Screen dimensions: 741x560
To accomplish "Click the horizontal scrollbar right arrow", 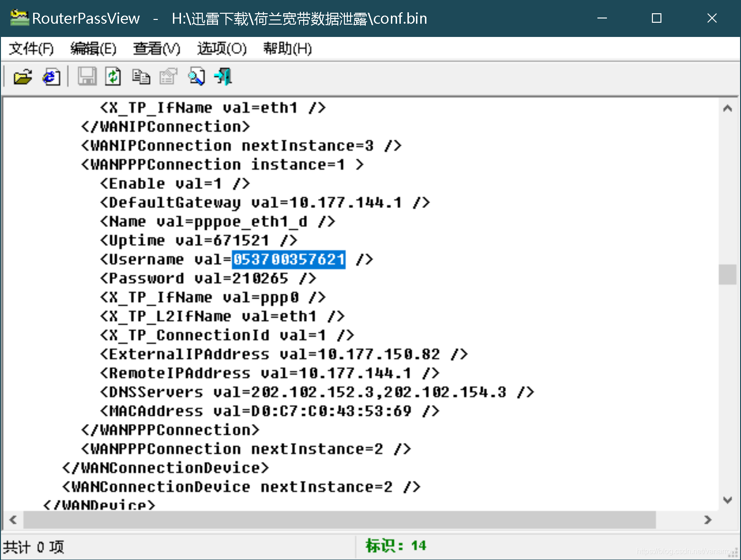I will coord(708,520).
